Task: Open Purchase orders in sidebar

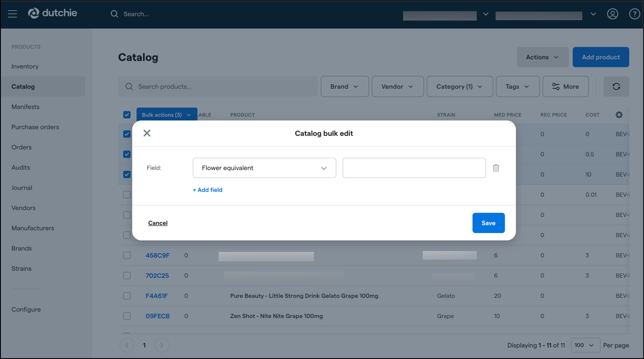Action: pyautogui.click(x=35, y=127)
